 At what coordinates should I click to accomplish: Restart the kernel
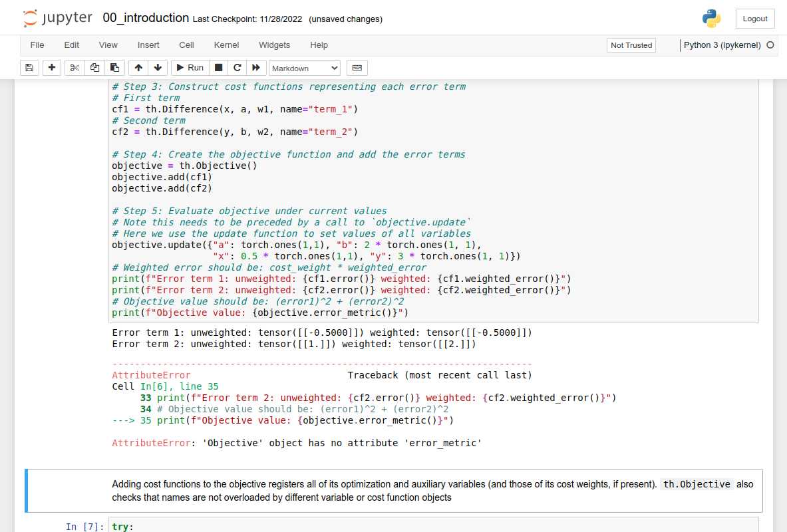[x=237, y=67]
